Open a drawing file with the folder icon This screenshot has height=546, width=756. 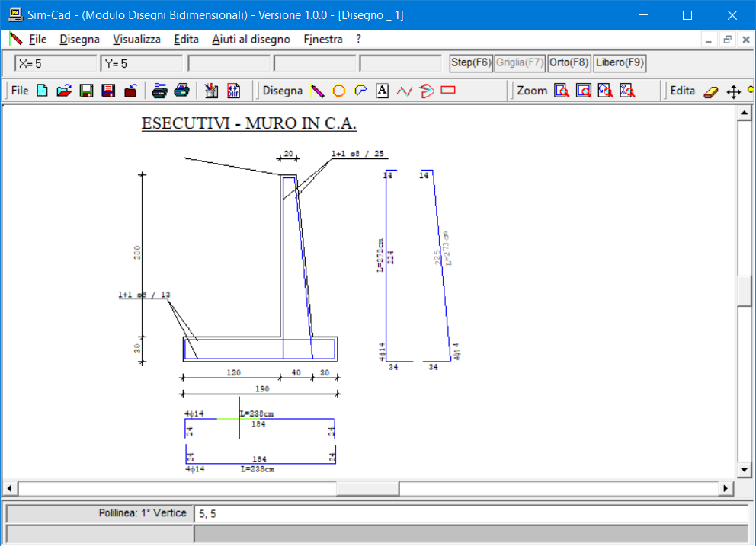[x=64, y=91]
